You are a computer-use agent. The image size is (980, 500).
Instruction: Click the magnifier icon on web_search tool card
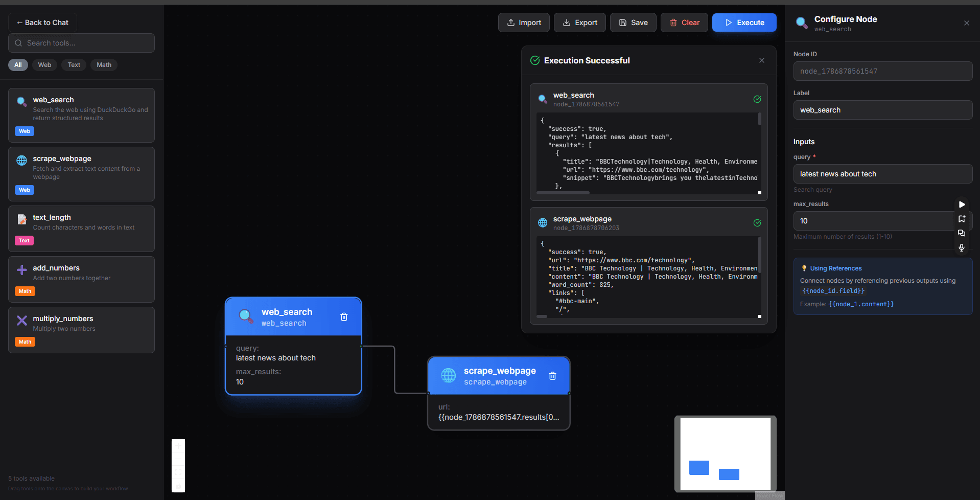click(21, 102)
